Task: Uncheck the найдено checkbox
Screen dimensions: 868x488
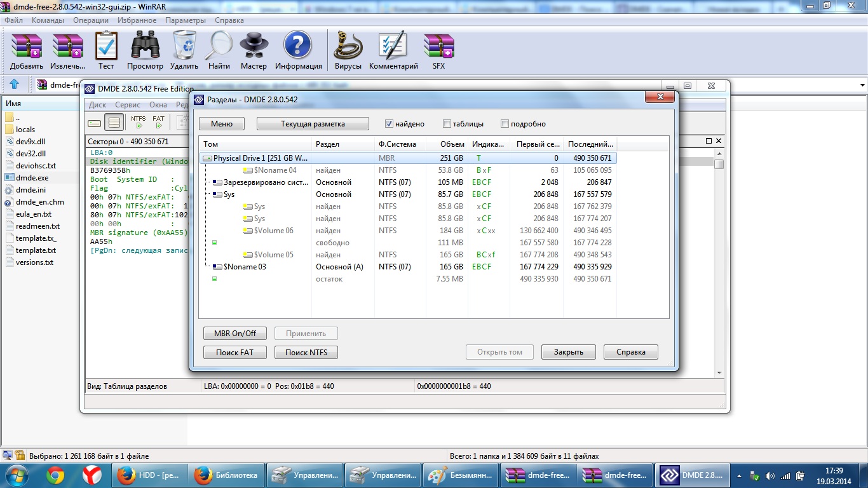Action: (x=390, y=124)
